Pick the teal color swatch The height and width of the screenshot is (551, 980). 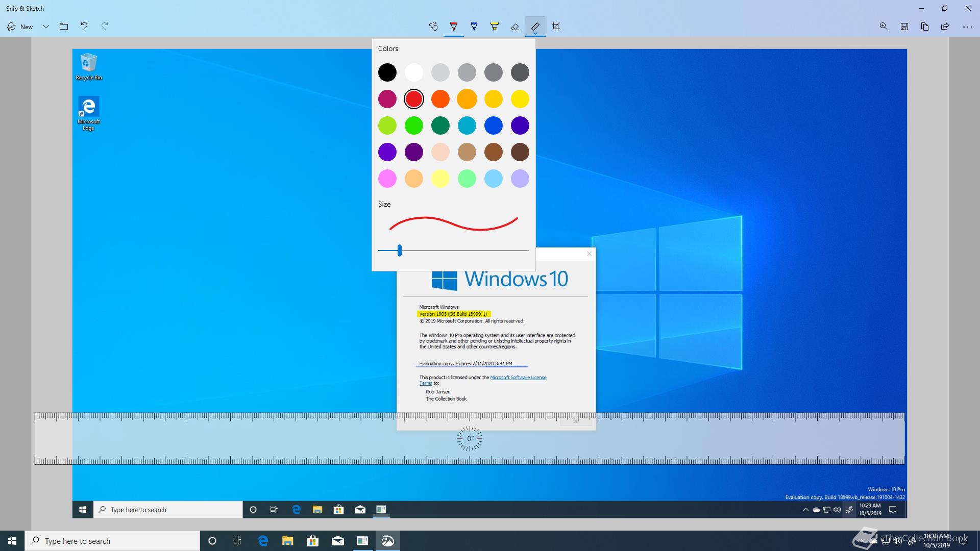click(467, 126)
